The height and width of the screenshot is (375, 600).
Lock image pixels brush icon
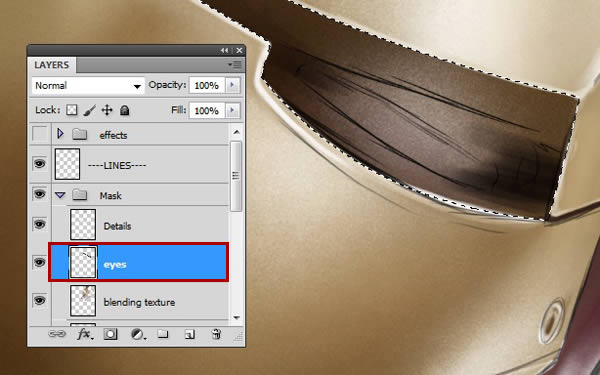tap(89, 111)
